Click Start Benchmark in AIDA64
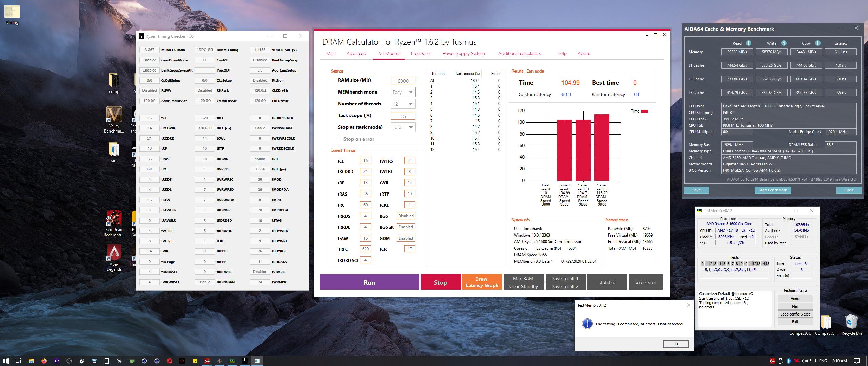The height and width of the screenshot is (366, 868). pyautogui.click(x=772, y=190)
